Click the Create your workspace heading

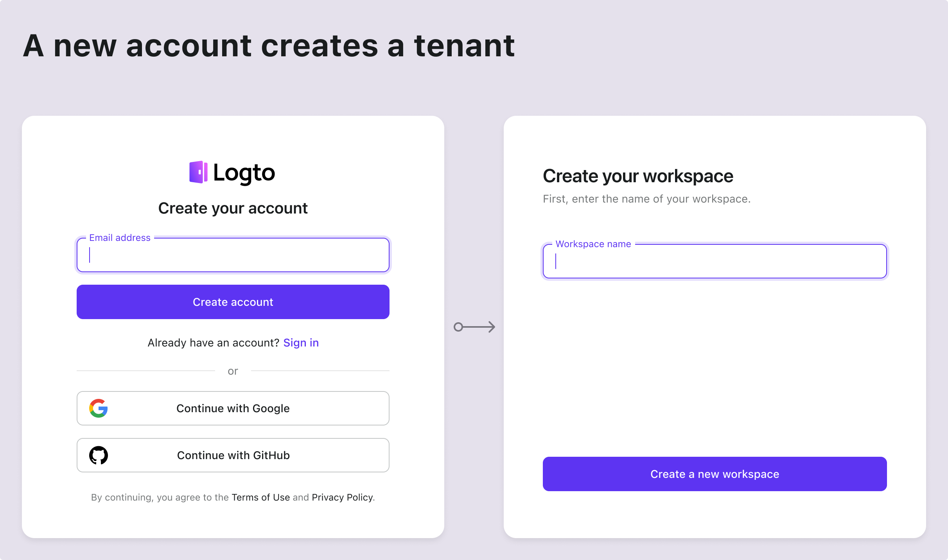[x=638, y=176]
